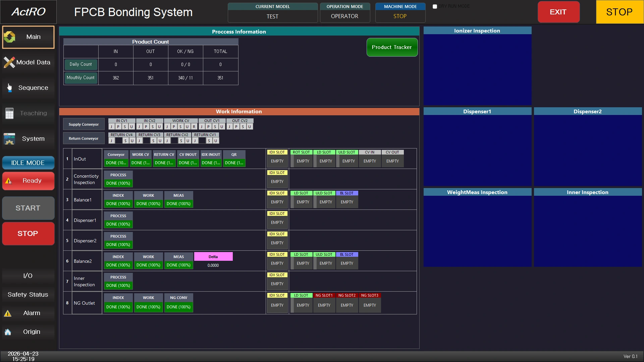
Task: Click the Main menu icon
Action: point(10,37)
